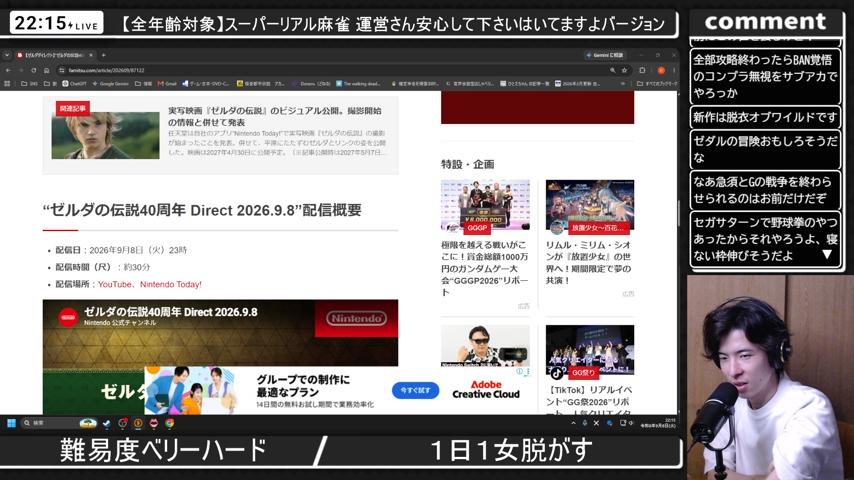Open the 放置少女 collaboration thumbnail
This screenshot has height=480, width=854.
(x=590, y=205)
